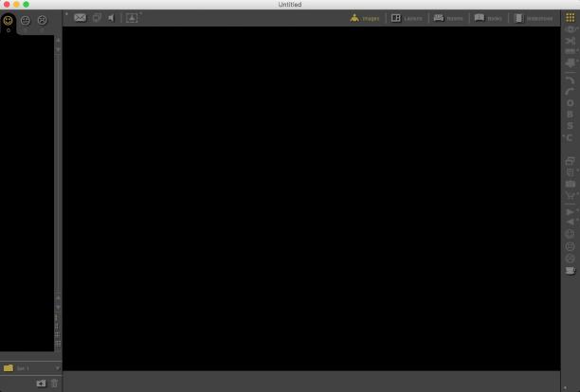Select the largest grid thumbnail size icon
Screen dimensions: 580x392
click(58, 345)
